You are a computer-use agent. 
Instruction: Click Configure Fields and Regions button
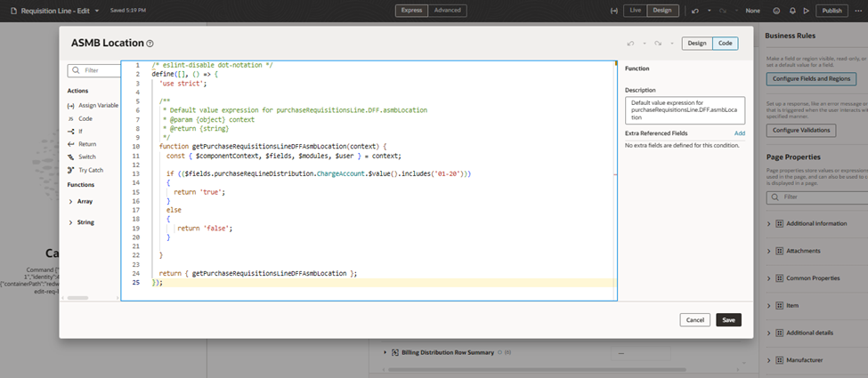tap(811, 78)
